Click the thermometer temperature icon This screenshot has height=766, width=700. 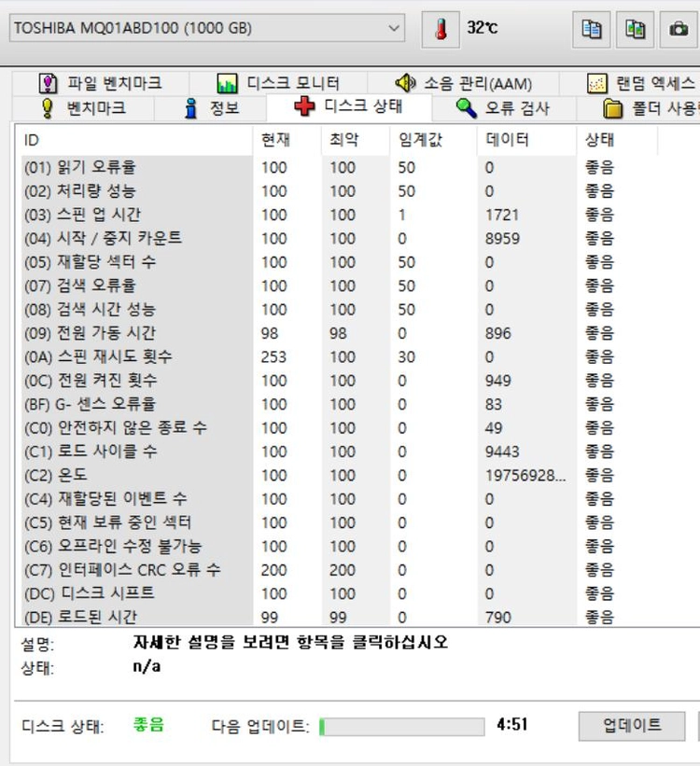pyautogui.click(x=441, y=29)
